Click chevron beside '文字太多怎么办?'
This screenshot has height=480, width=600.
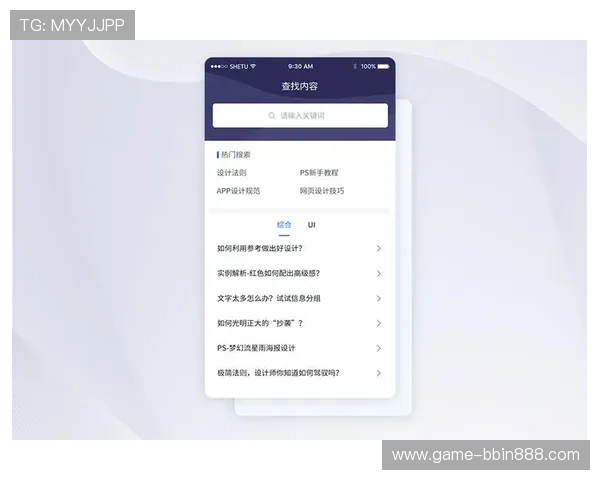pos(379,298)
